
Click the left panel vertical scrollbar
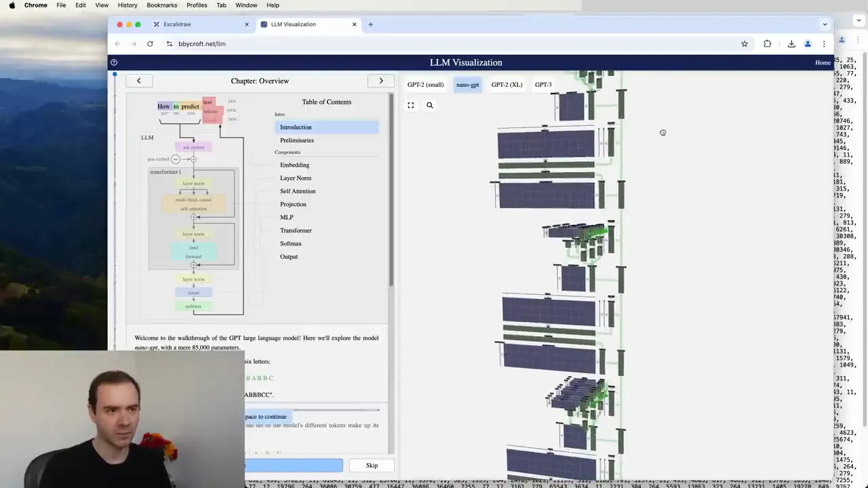[391, 190]
